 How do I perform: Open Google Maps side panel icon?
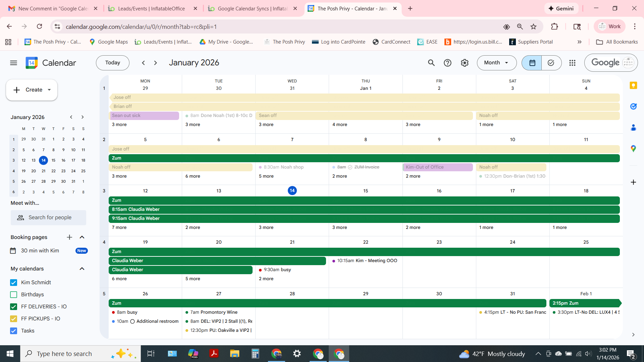[x=633, y=148]
